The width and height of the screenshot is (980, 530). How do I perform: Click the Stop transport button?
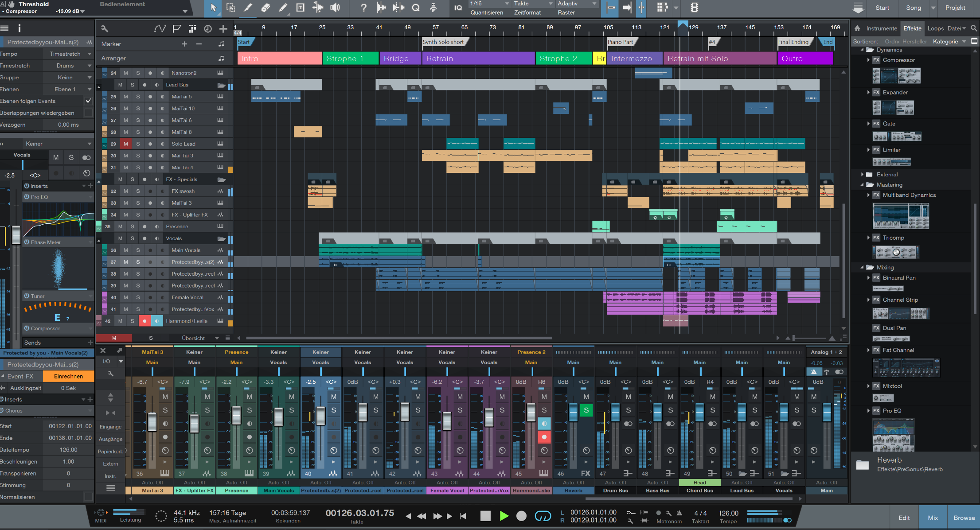[486, 516]
